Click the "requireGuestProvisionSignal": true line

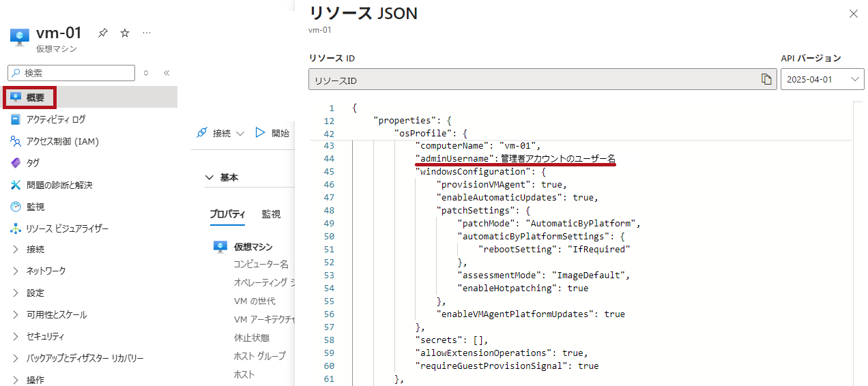507,366
